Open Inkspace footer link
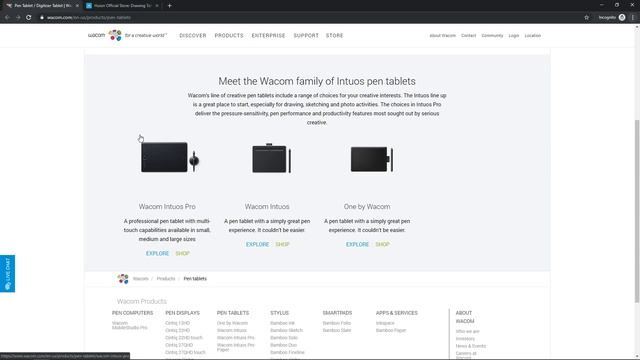640x360 pixels. tap(385, 323)
